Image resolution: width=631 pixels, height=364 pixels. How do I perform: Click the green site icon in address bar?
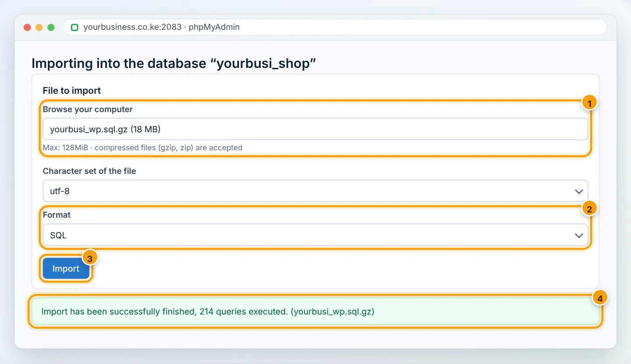click(x=74, y=27)
